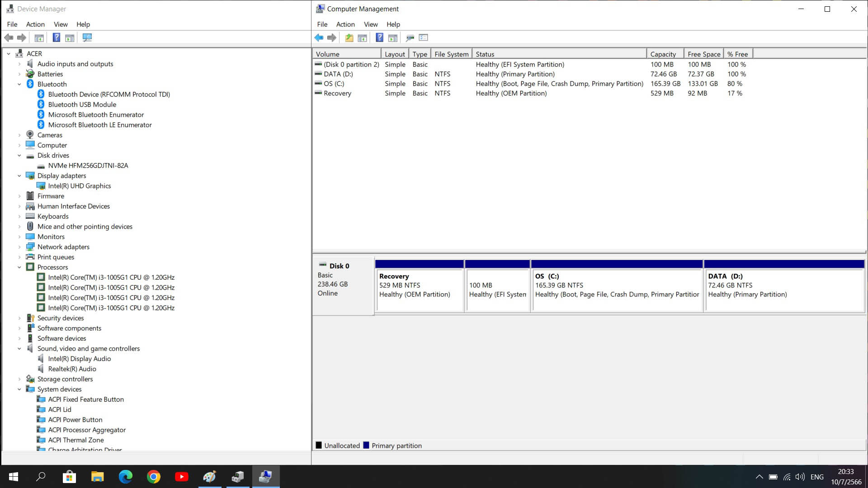Click the Windows Start button
This screenshot has width=868, height=488.
[x=14, y=477]
